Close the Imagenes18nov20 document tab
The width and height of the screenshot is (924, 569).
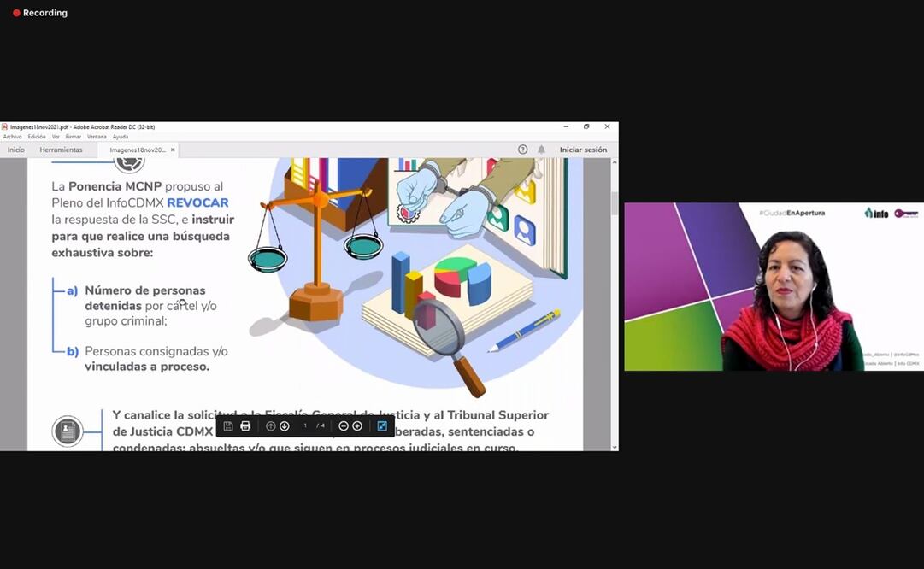(173, 150)
